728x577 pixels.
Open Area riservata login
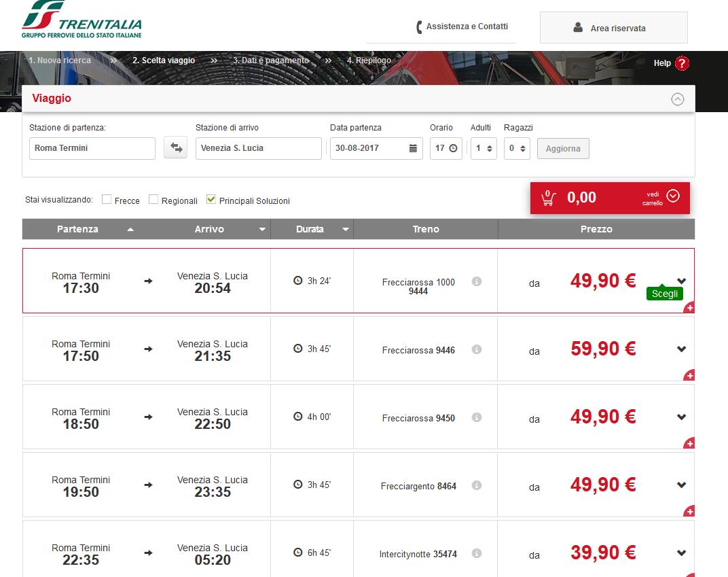click(x=613, y=28)
